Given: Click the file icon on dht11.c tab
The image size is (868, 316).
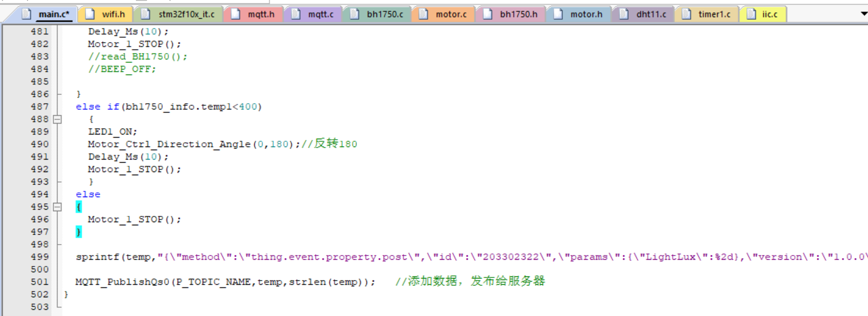Looking at the screenshot, I should [624, 14].
